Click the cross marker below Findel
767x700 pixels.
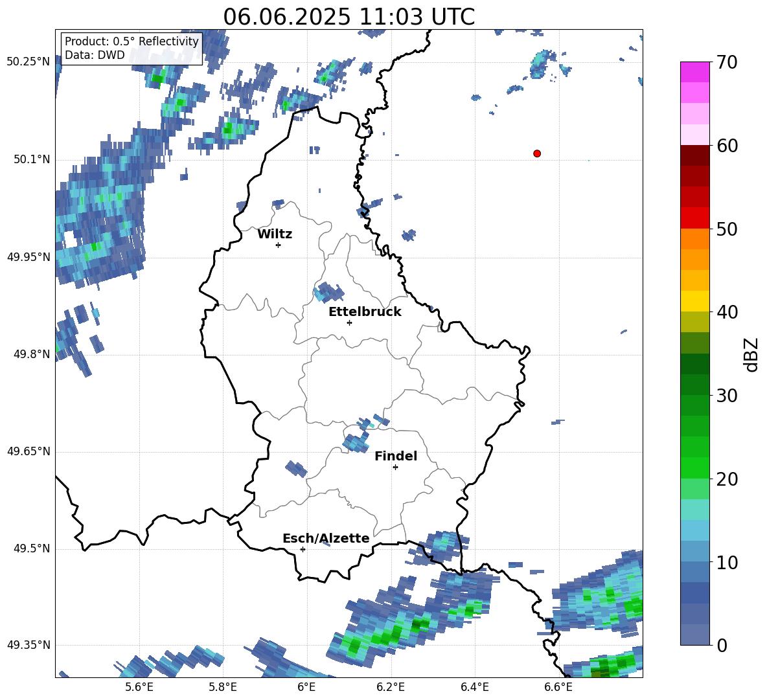point(395,468)
